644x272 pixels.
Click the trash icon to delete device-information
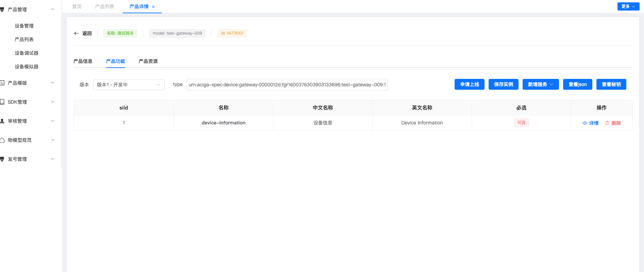pos(607,123)
